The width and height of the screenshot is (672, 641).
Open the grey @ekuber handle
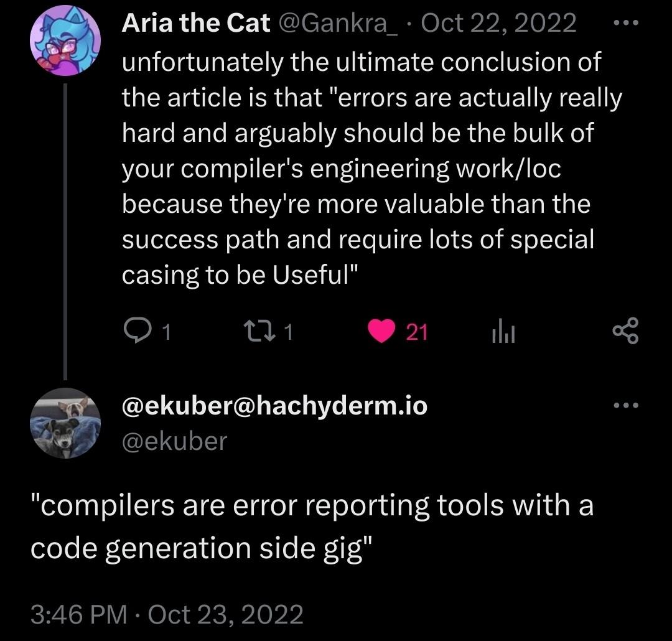[175, 441]
